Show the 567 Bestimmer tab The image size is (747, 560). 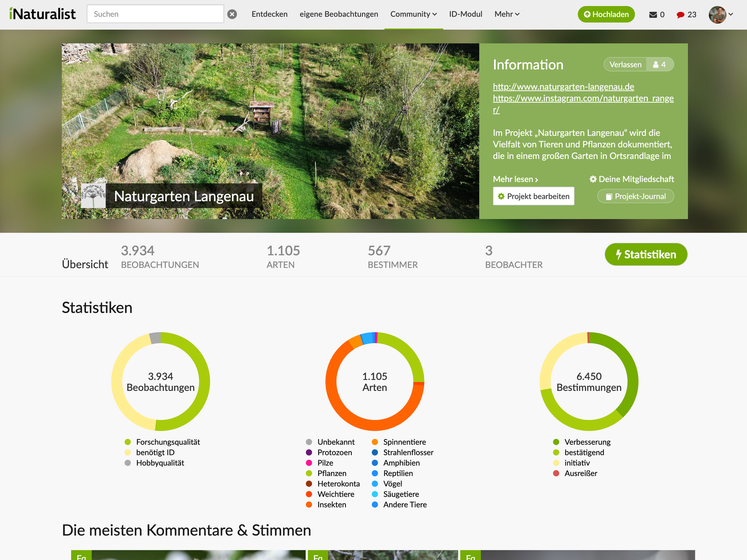point(393,257)
